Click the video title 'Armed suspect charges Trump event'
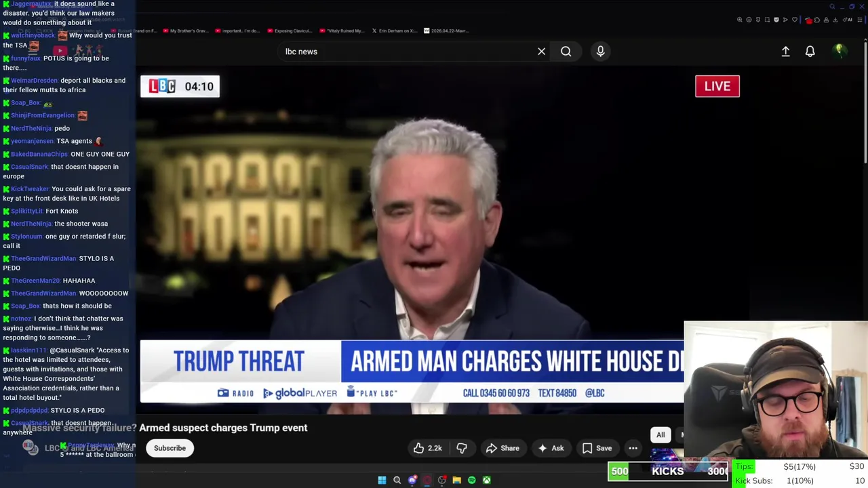 [x=223, y=428]
